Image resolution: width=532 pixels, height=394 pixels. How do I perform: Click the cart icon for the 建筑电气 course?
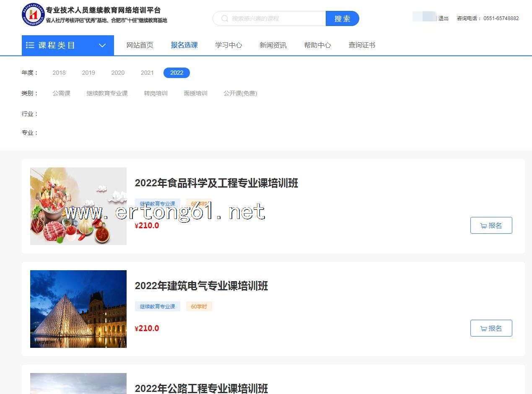tap(483, 329)
